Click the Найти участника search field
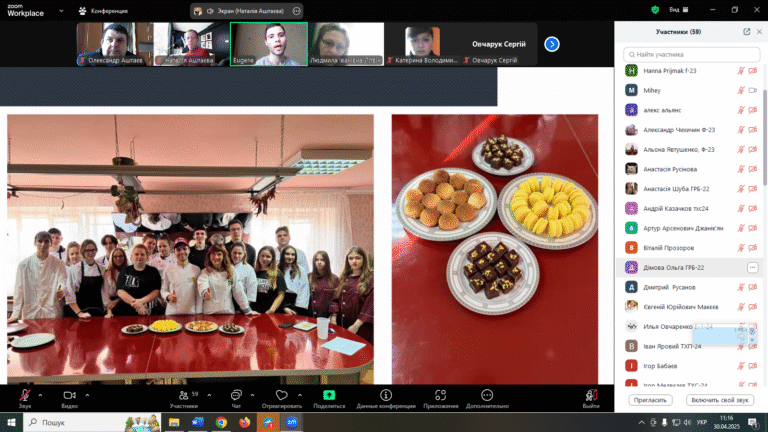The height and width of the screenshot is (432, 768). (x=691, y=54)
